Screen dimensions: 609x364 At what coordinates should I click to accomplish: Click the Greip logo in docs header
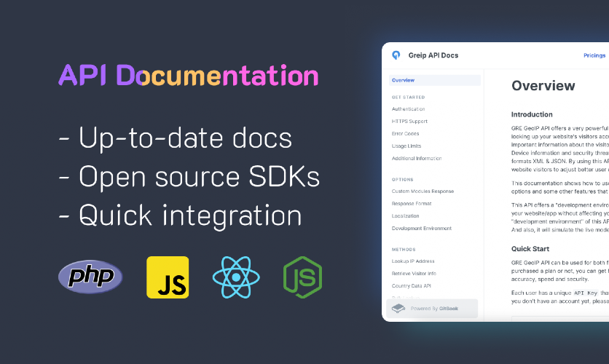(x=396, y=55)
